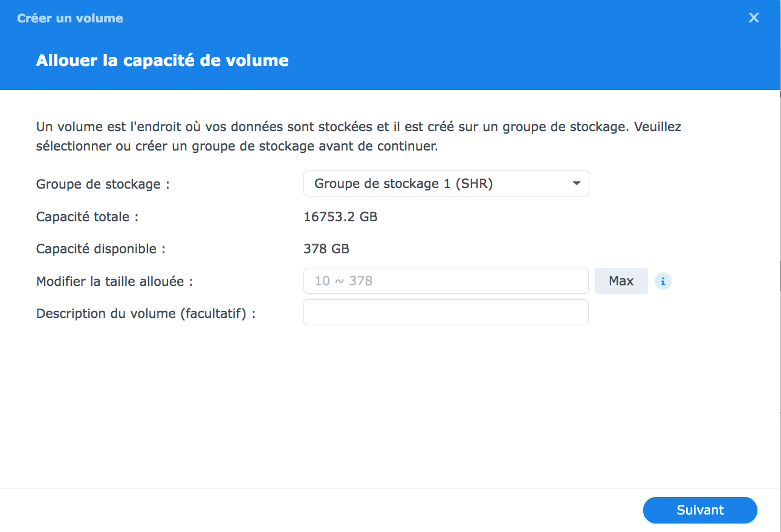The height and width of the screenshot is (532, 781).
Task: Proceed with the Suivant button
Action: 700,510
